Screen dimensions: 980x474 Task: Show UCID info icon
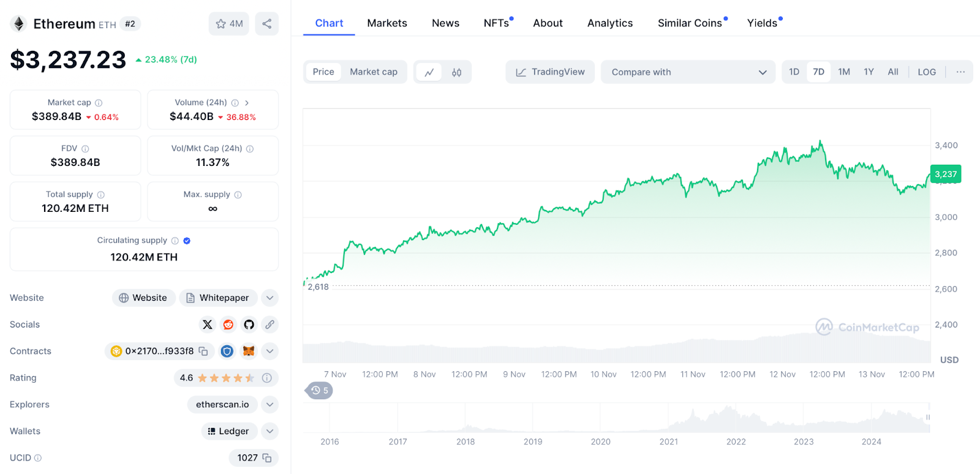(x=38, y=458)
